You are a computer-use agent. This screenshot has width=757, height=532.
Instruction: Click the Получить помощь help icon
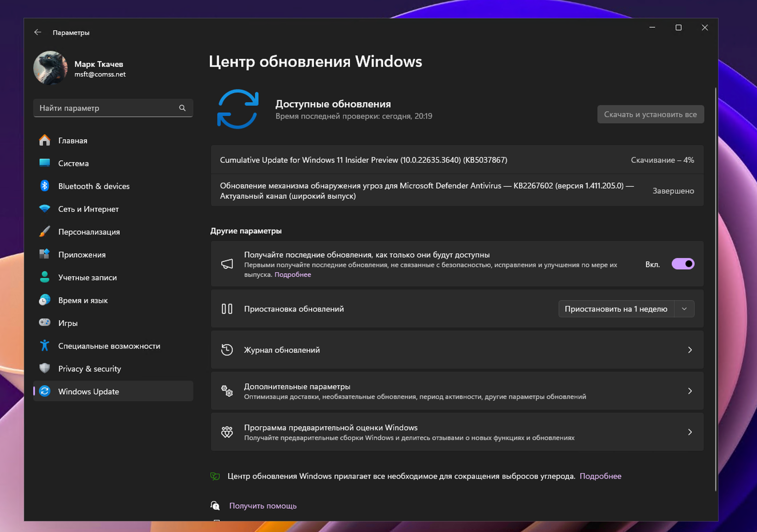click(215, 505)
